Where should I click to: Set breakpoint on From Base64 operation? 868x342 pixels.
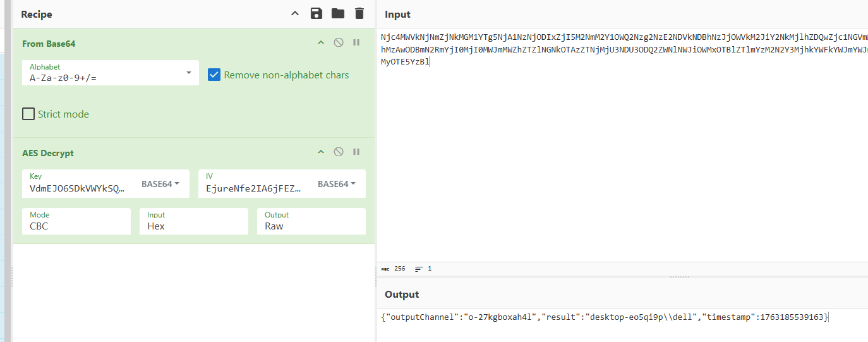pyautogui.click(x=356, y=42)
